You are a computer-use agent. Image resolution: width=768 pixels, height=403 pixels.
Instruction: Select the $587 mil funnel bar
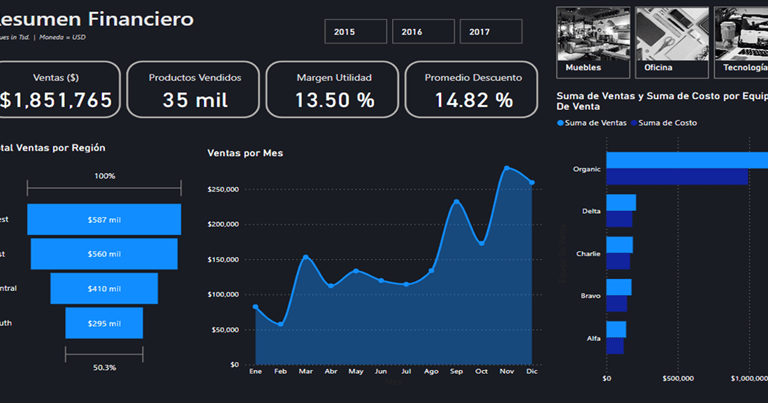click(104, 219)
